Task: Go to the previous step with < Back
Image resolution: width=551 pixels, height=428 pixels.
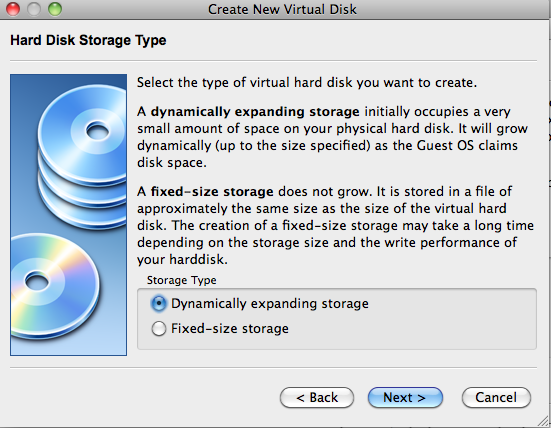Action: (317, 397)
